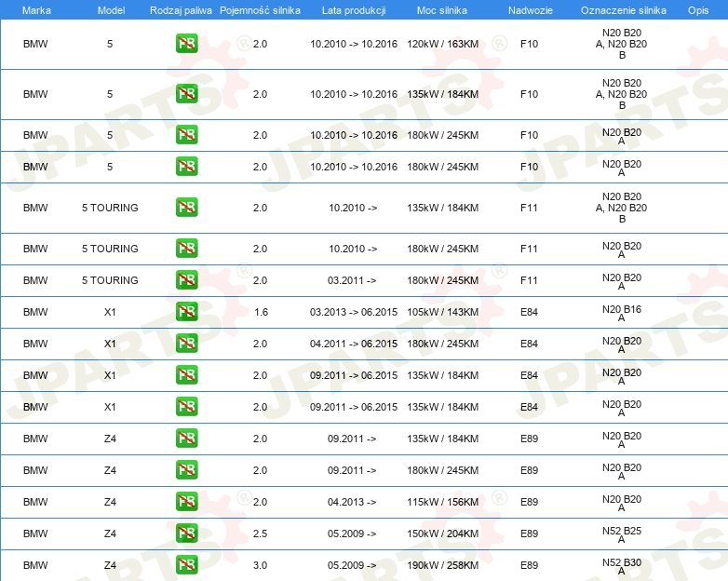Click Oznaczenie silnika column header
Viewport: 728px width, 581px height.
(x=624, y=10)
